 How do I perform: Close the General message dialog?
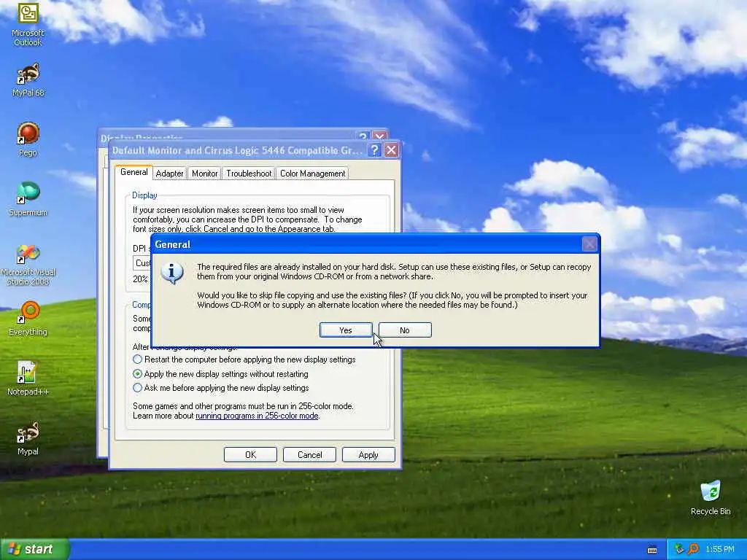[x=589, y=244]
